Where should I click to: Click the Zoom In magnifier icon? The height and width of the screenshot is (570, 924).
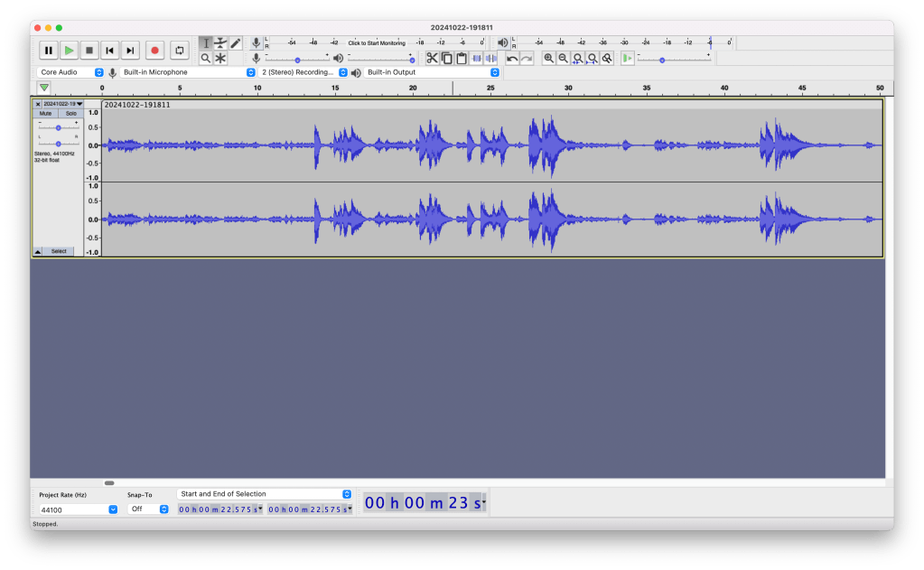[548, 58]
